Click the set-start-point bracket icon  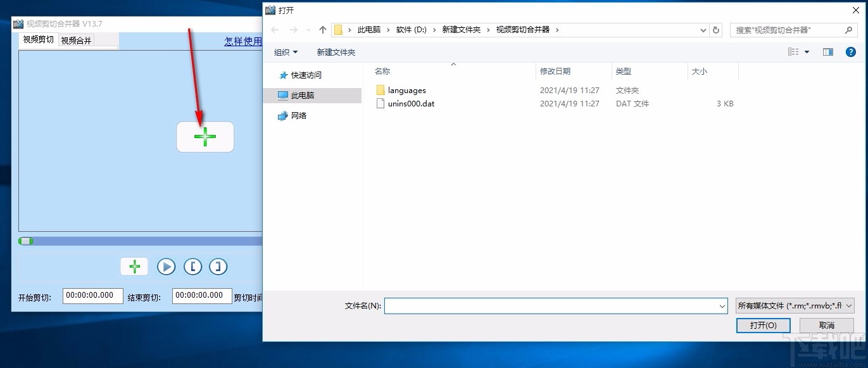coord(192,267)
